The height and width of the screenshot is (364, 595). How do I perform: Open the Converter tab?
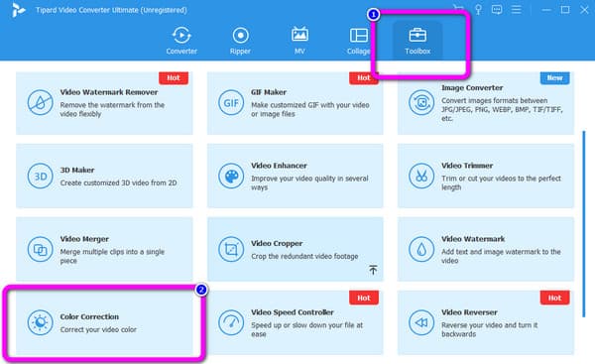click(181, 41)
